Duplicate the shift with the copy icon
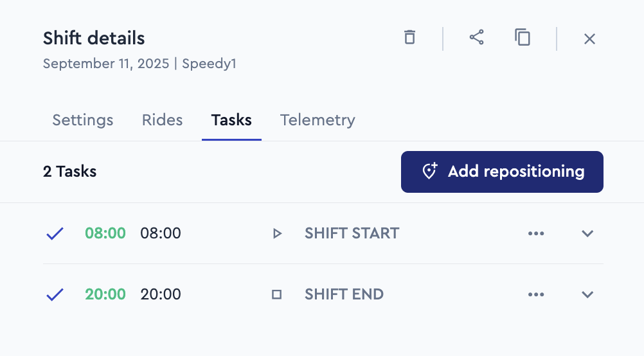 (x=523, y=37)
